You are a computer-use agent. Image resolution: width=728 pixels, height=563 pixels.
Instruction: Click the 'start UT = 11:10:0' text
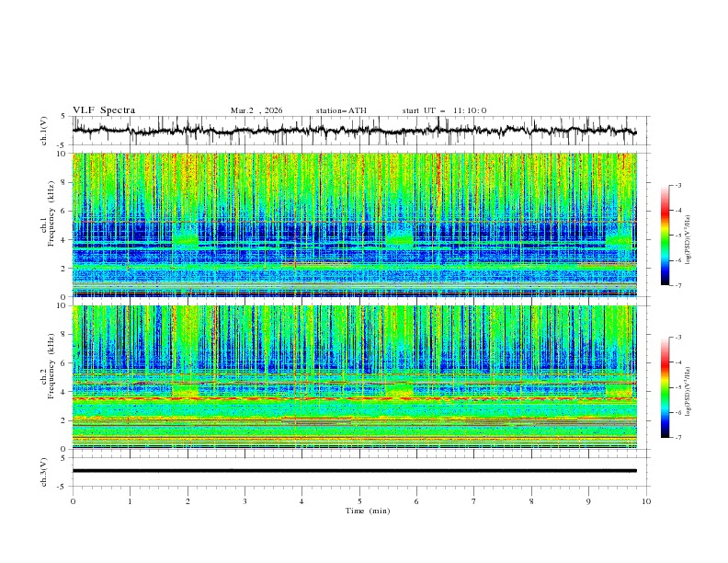[x=444, y=110]
